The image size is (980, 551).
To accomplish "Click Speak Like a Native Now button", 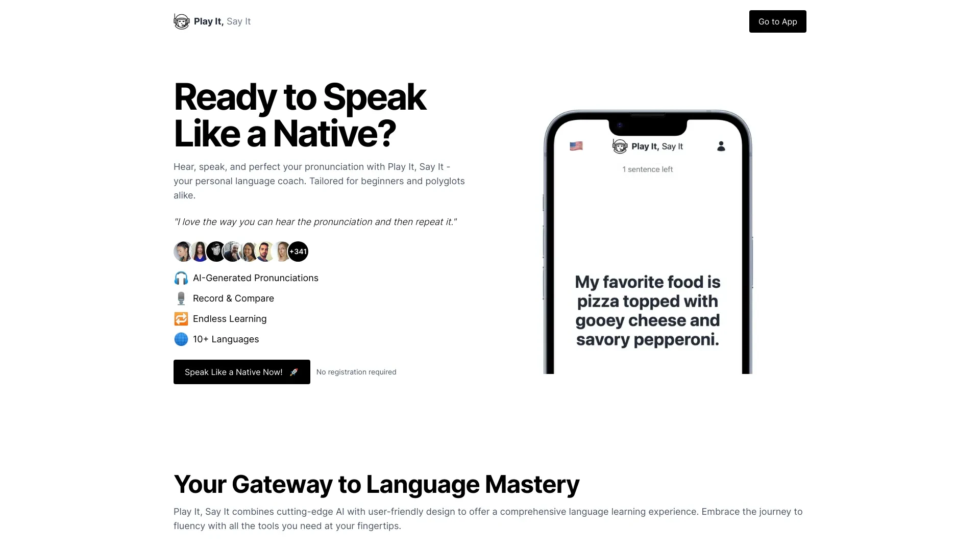I will (x=241, y=371).
